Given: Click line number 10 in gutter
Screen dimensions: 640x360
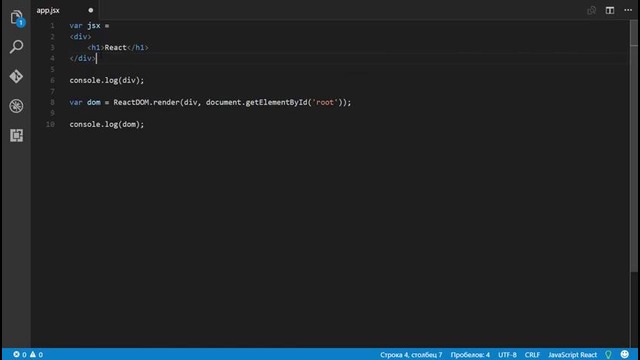Looking at the screenshot, I should (x=50, y=124).
